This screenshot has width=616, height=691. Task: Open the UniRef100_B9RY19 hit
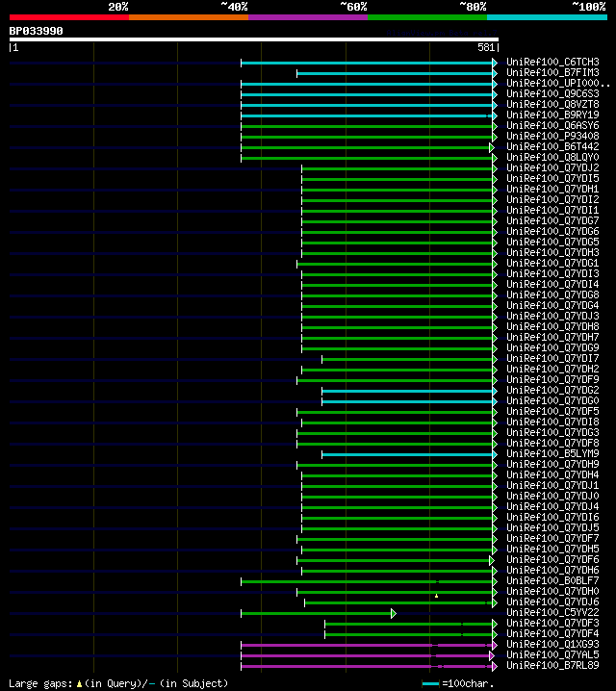(x=552, y=115)
